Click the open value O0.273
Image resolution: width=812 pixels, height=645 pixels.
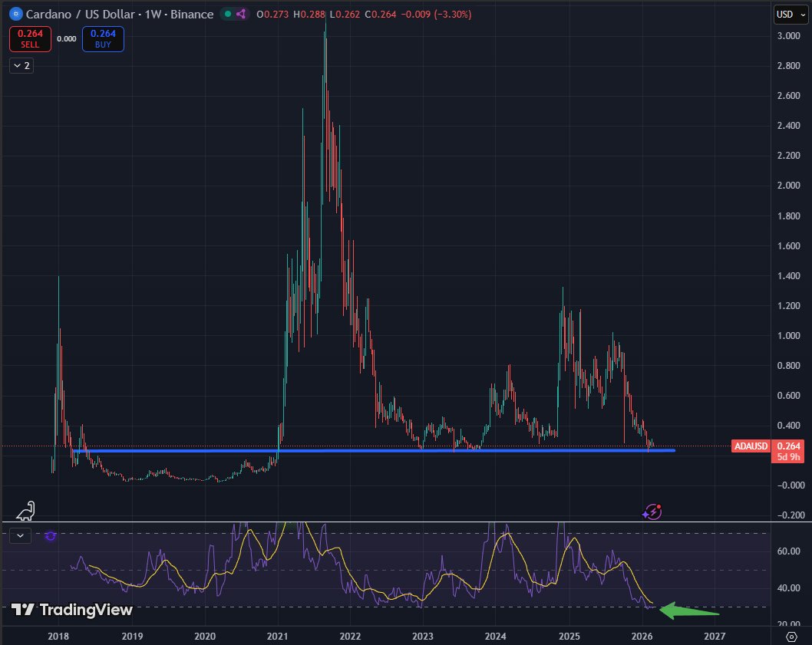(272, 14)
